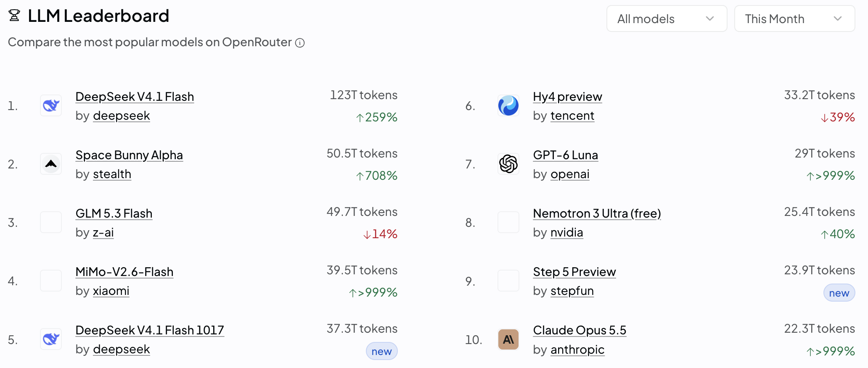
Task: Click the new badge for Step 5 Preview
Action: click(839, 293)
